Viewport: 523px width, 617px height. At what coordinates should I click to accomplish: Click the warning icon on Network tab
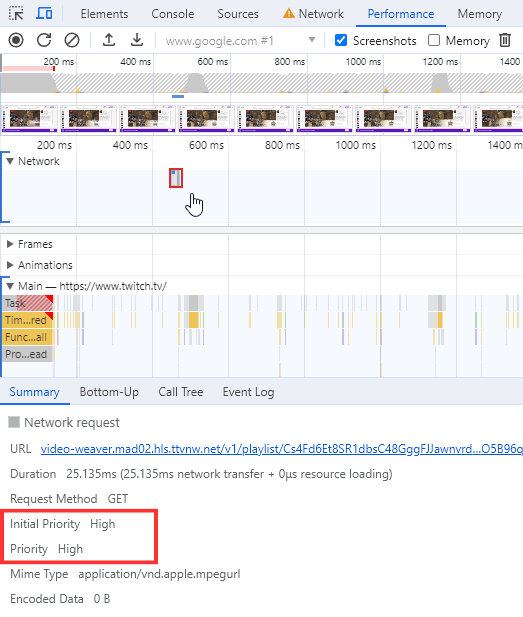pos(288,14)
